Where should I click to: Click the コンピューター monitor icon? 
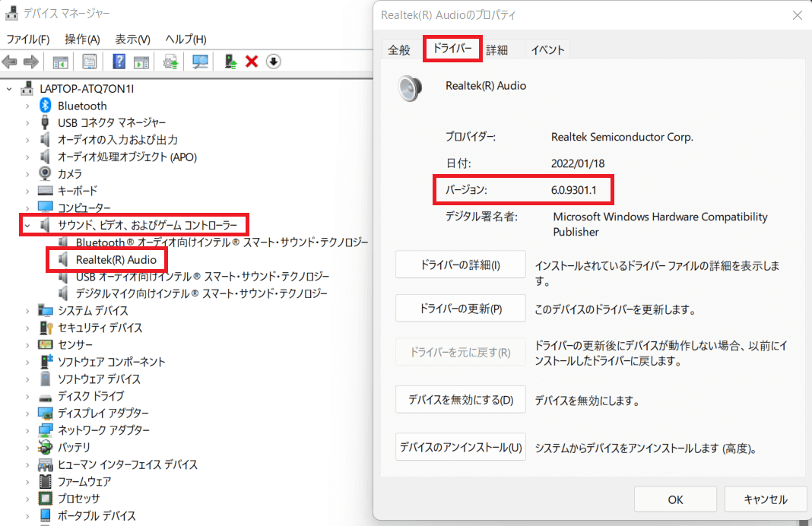(46, 207)
